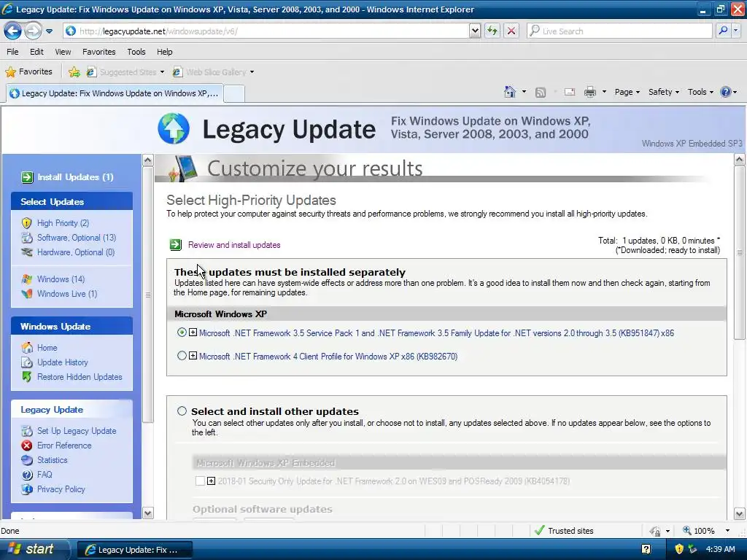Open the address bar dropdown arrow

point(475,31)
